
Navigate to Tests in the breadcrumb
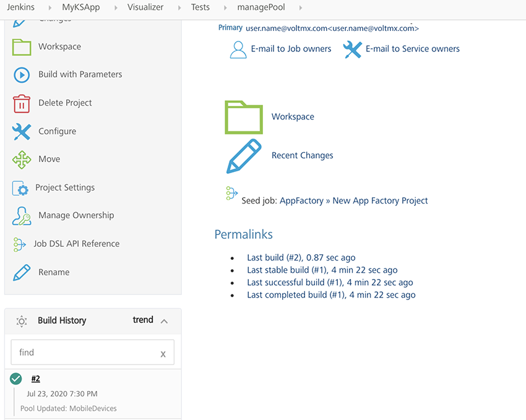(x=200, y=7)
